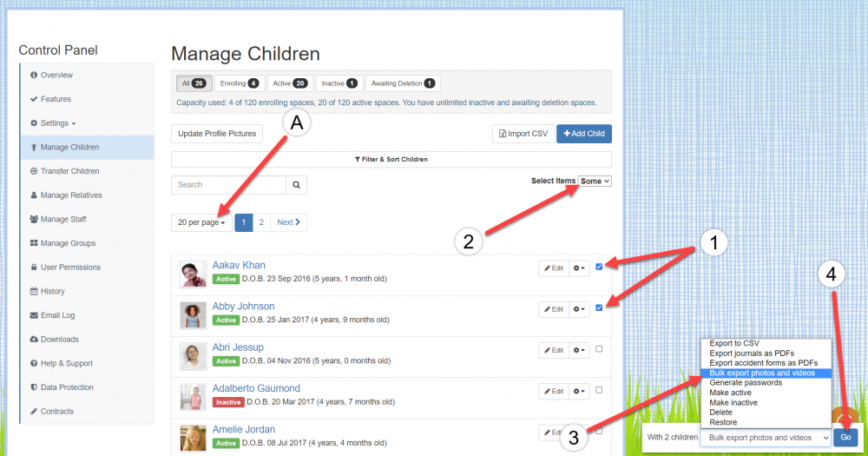
Task: Edit Abby Johnson's record
Action: [554, 309]
